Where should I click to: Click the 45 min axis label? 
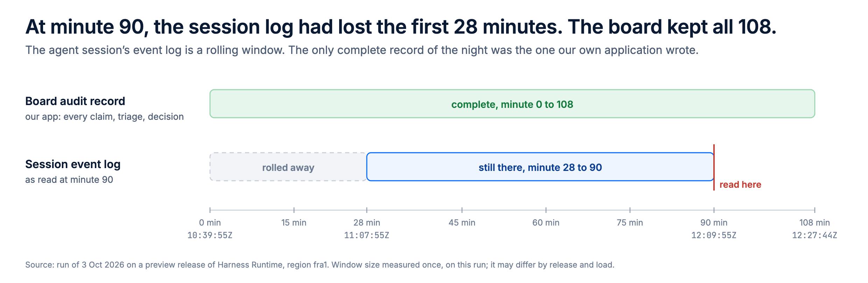[462, 222]
